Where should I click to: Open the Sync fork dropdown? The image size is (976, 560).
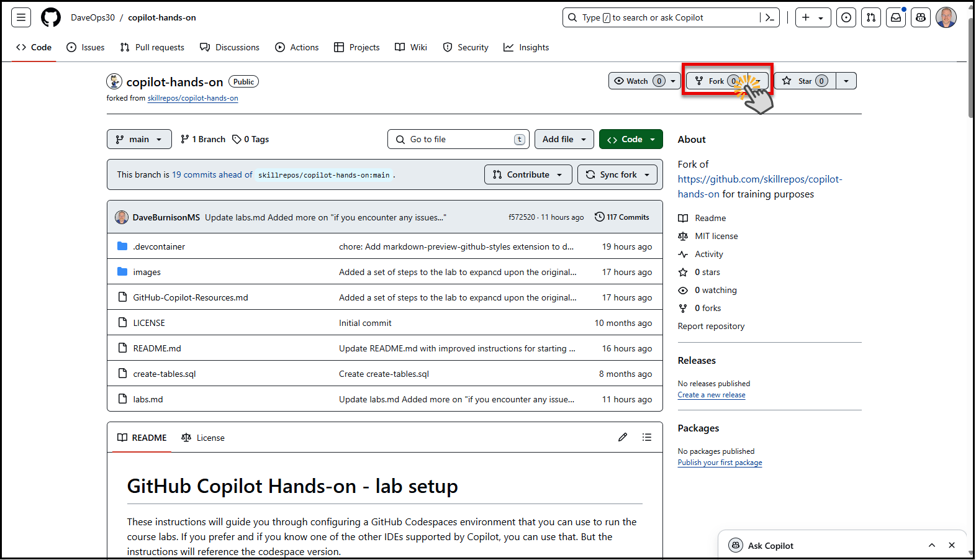(x=618, y=174)
